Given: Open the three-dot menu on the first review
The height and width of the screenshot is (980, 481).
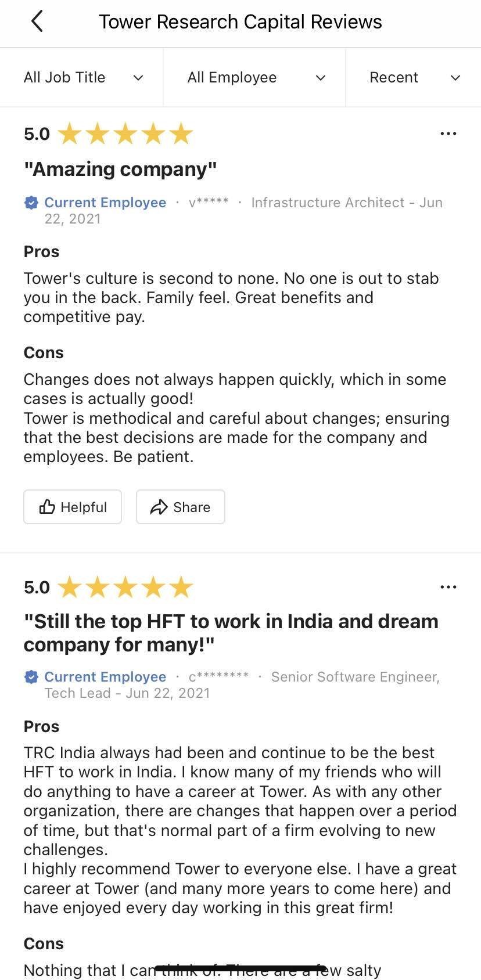Looking at the screenshot, I should [x=448, y=134].
